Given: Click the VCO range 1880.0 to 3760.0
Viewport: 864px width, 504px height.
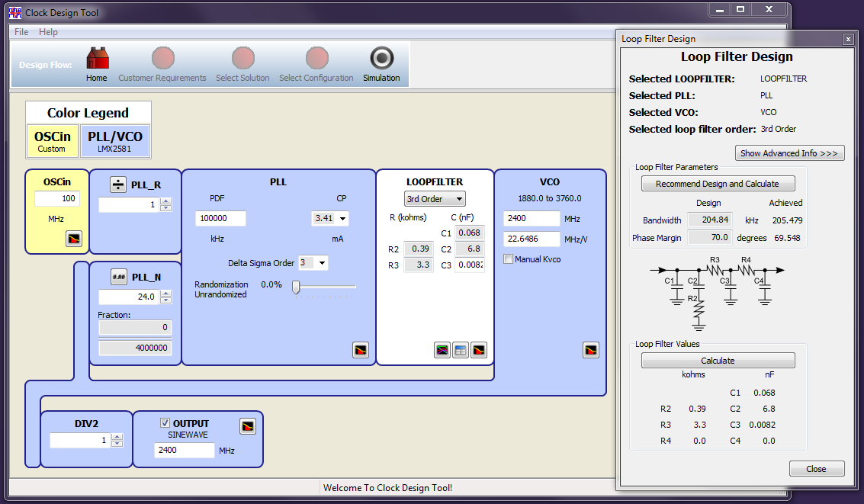Looking at the screenshot, I should click(x=549, y=198).
